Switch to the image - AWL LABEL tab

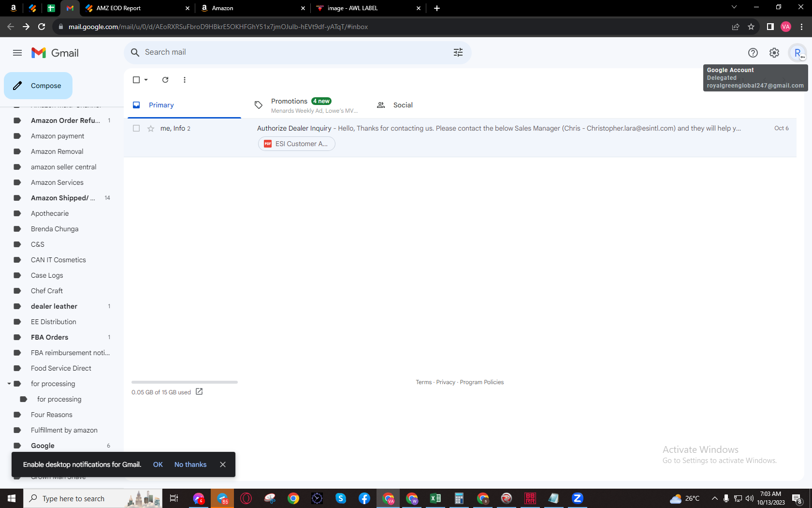[x=367, y=8]
